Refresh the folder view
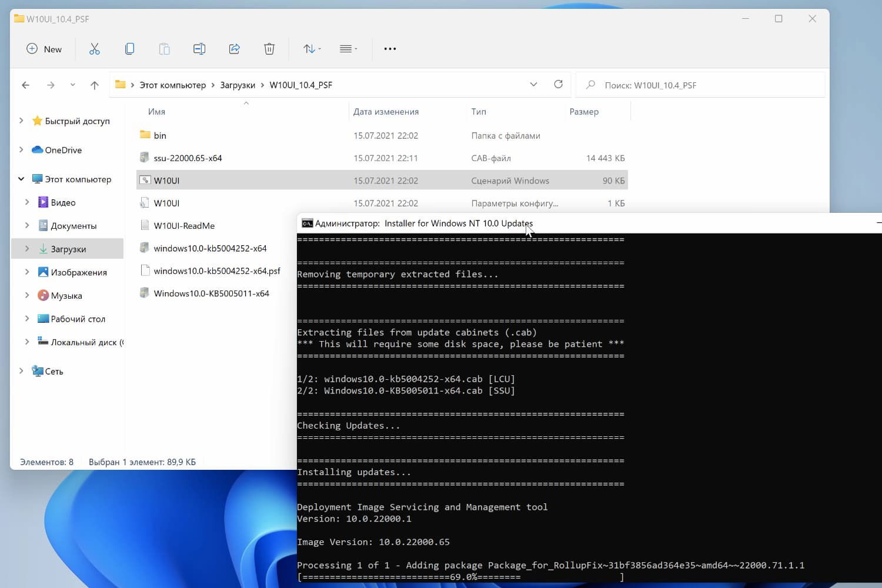The height and width of the screenshot is (588, 882). tap(559, 85)
